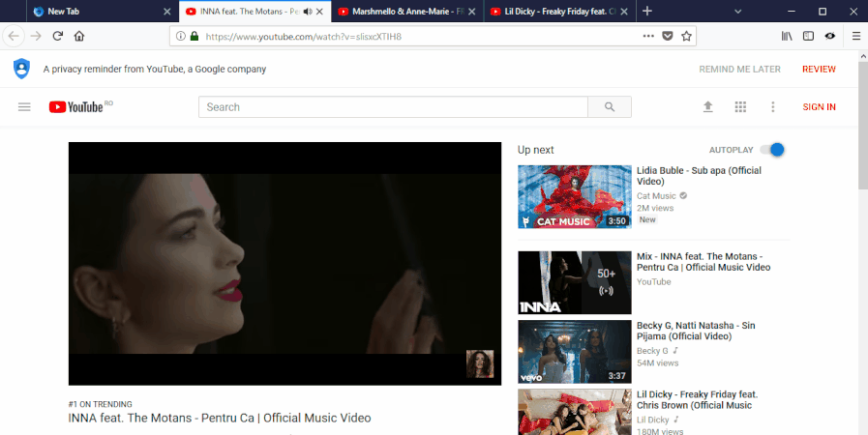The height and width of the screenshot is (435, 868).
Task: Click REMIND ME LATER on privacy notice
Action: pos(739,70)
